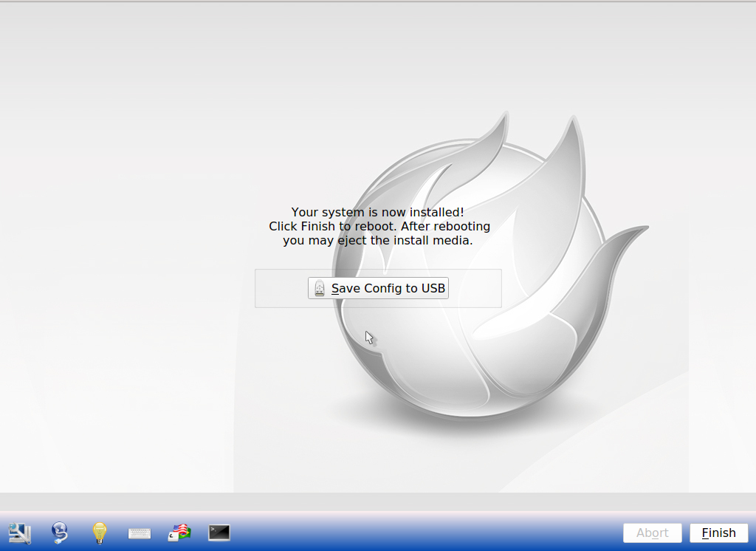Show installer tips via lightbulb icon
Image resolution: width=756 pixels, height=551 pixels.
click(x=100, y=533)
